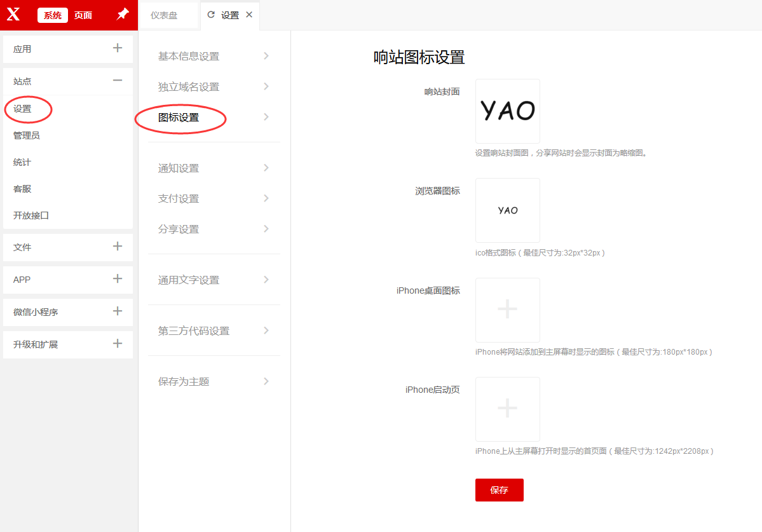Viewport: 762px width, 532px height.
Task: Expand the 应用 section plus icon
Action: (x=117, y=48)
